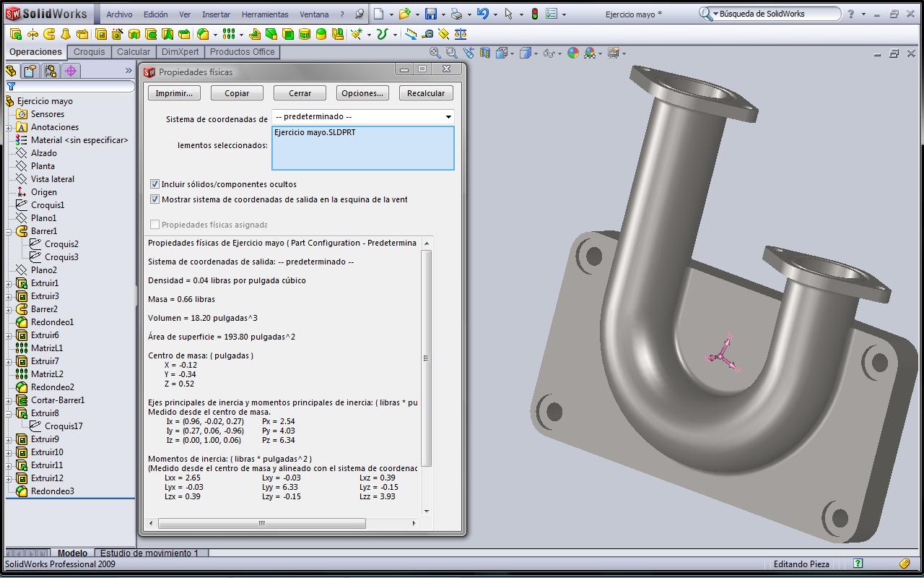Click the Open file folder icon

tap(404, 14)
